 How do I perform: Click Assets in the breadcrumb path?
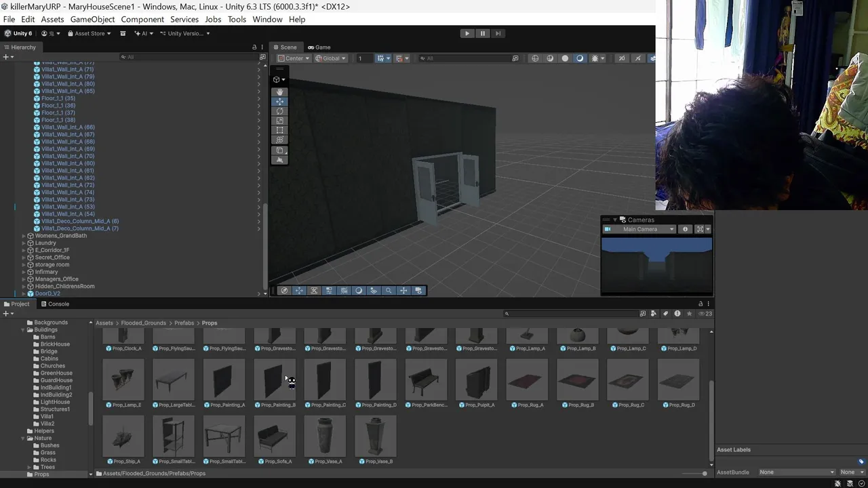point(104,323)
